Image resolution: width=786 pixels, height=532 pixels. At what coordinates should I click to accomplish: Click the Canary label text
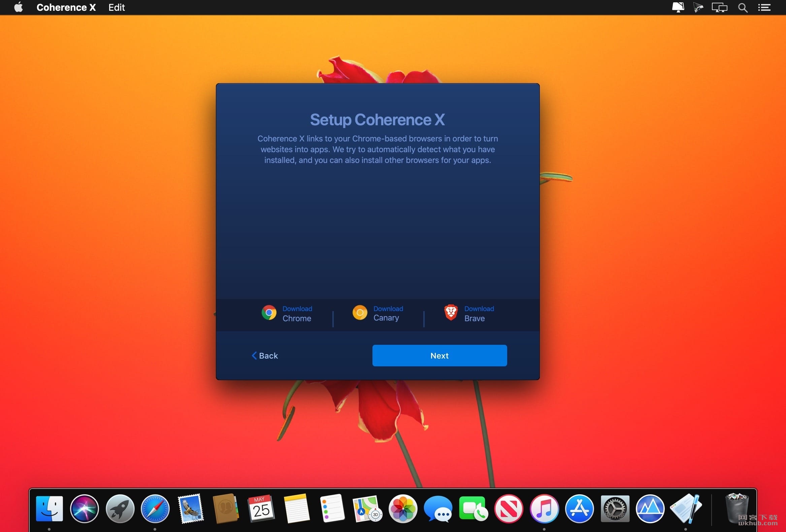point(386,318)
